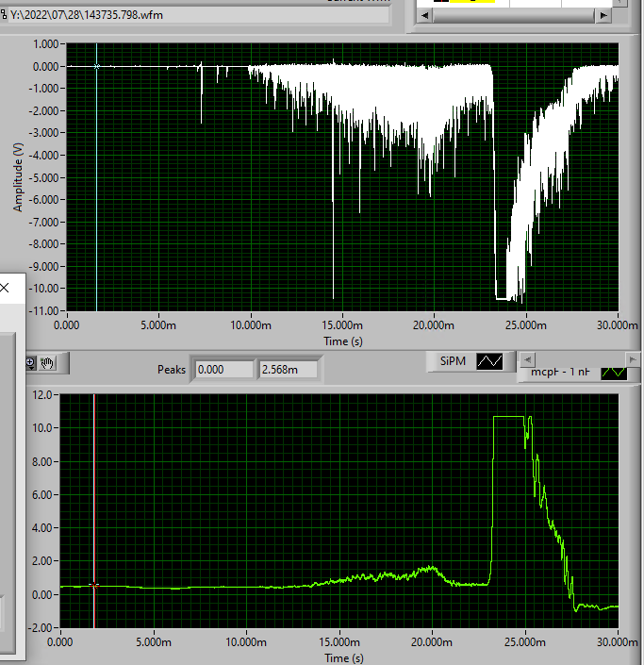The height and width of the screenshot is (665, 644).
Task: Click lower graph 30.000m x-axis end value
Action: coord(618,642)
